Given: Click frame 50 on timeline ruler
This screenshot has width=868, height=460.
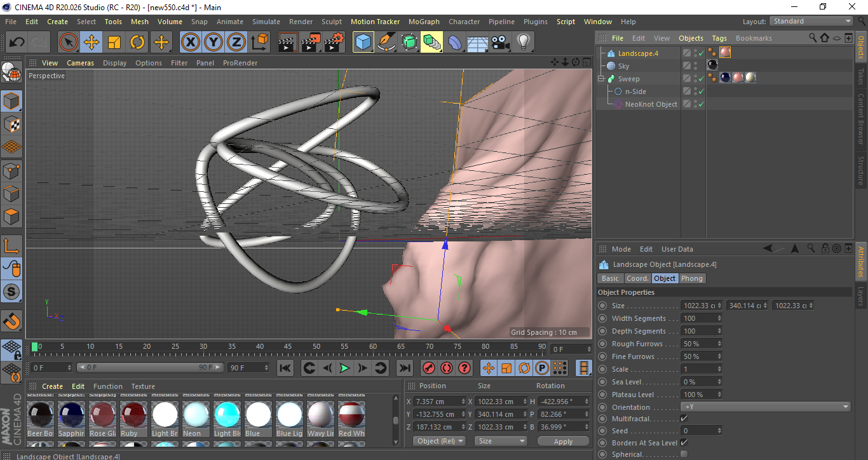Looking at the screenshot, I should (316, 347).
